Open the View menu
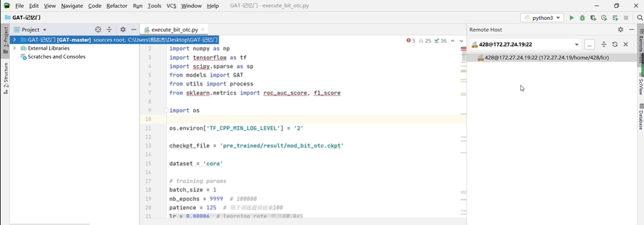The height and width of the screenshot is (225, 644). coord(50,6)
